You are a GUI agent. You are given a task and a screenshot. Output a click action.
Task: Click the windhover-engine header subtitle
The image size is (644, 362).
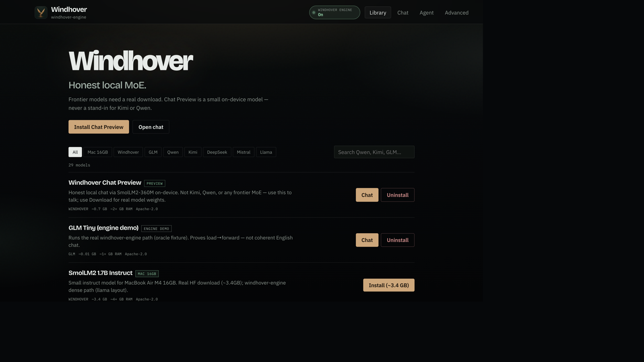(68, 17)
